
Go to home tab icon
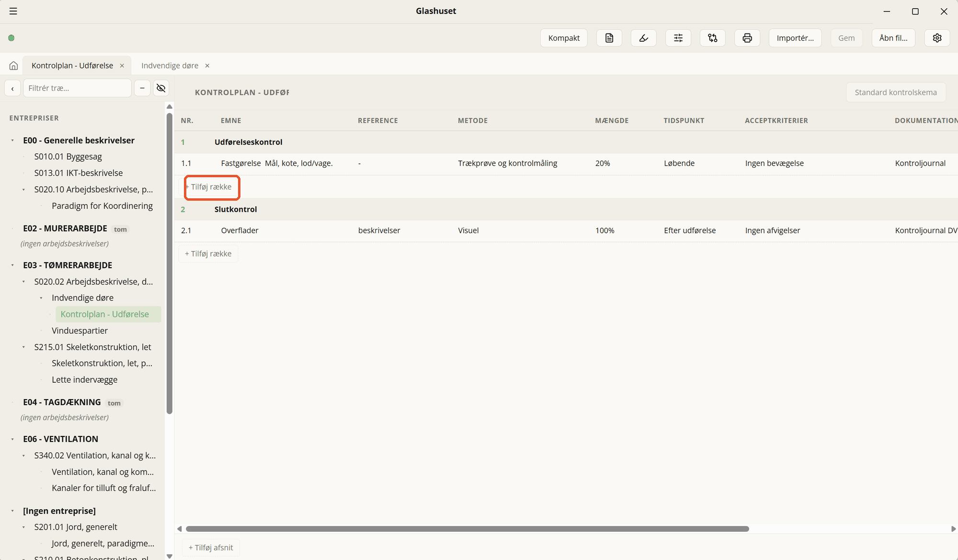(14, 66)
